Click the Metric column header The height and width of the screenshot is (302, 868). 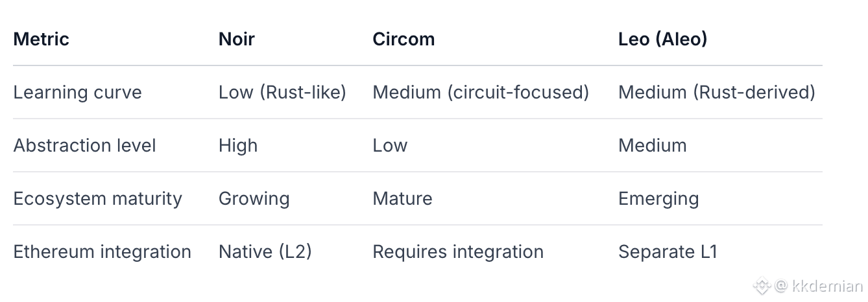pos(41,39)
